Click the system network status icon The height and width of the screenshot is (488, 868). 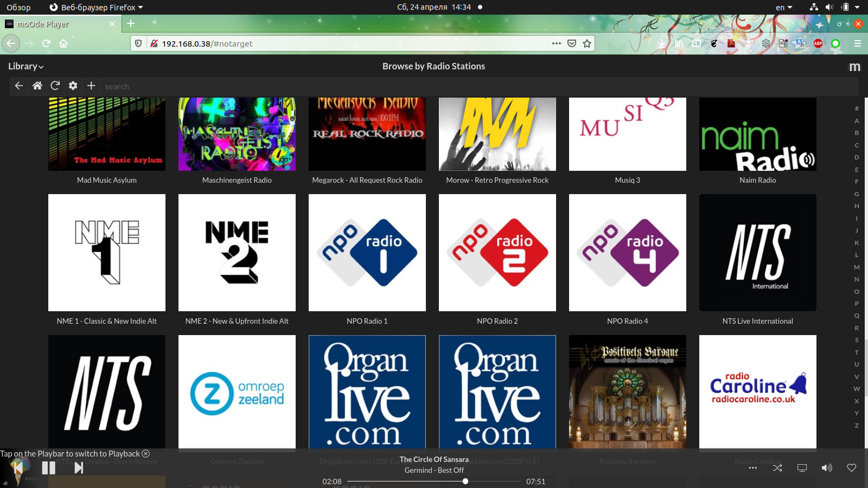click(x=814, y=7)
